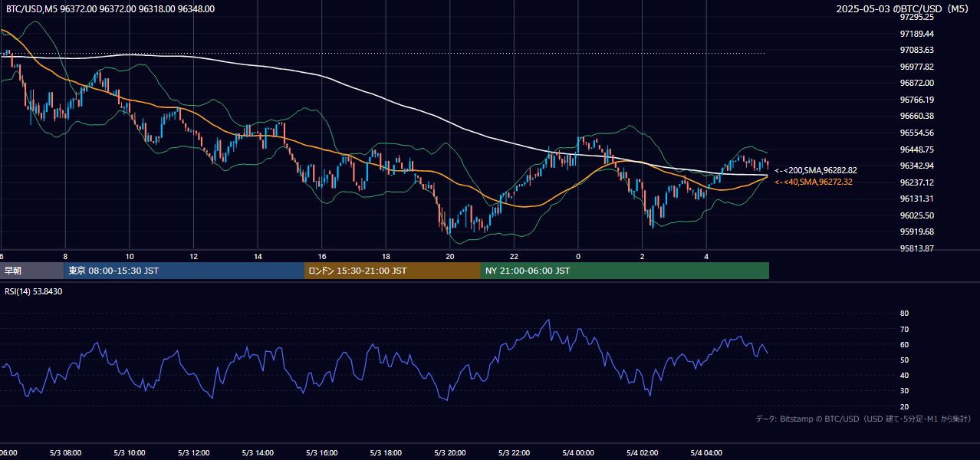Click price axis label 97083.63

coord(916,50)
